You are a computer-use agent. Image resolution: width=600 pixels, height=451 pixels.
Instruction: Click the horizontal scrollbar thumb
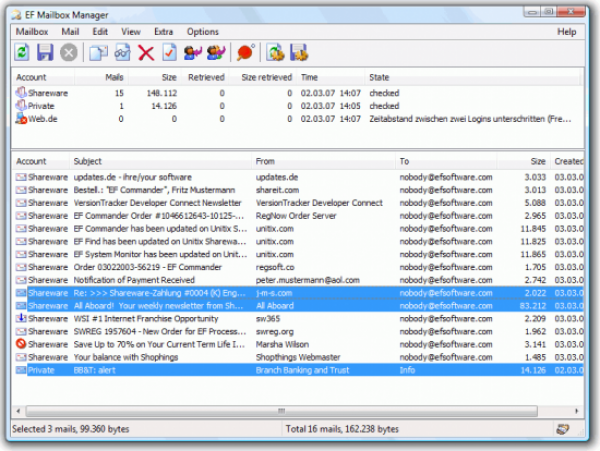click(282, 411)
